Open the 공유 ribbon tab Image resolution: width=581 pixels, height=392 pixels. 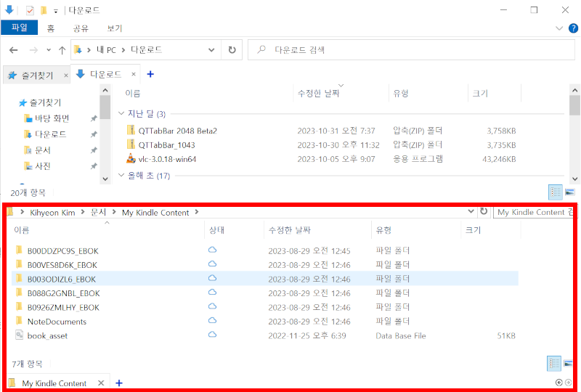click(81, 28)
